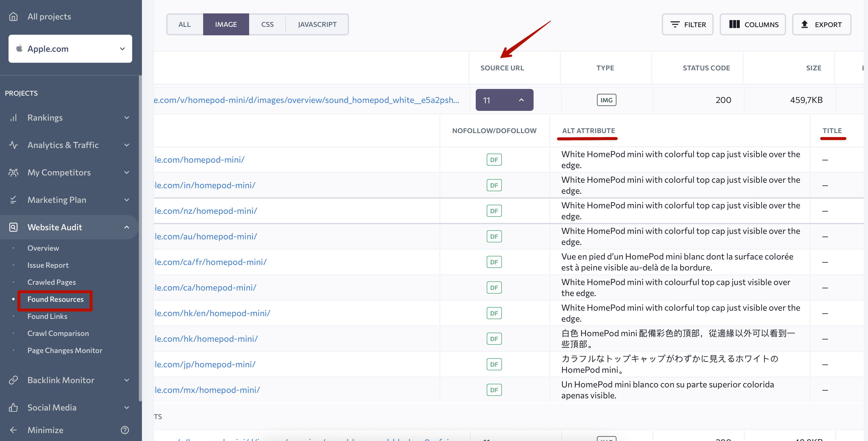Click DF badge in jp/homepod-mini/ row
Viewport: 868px width, 441px height.
coord(494,365)
